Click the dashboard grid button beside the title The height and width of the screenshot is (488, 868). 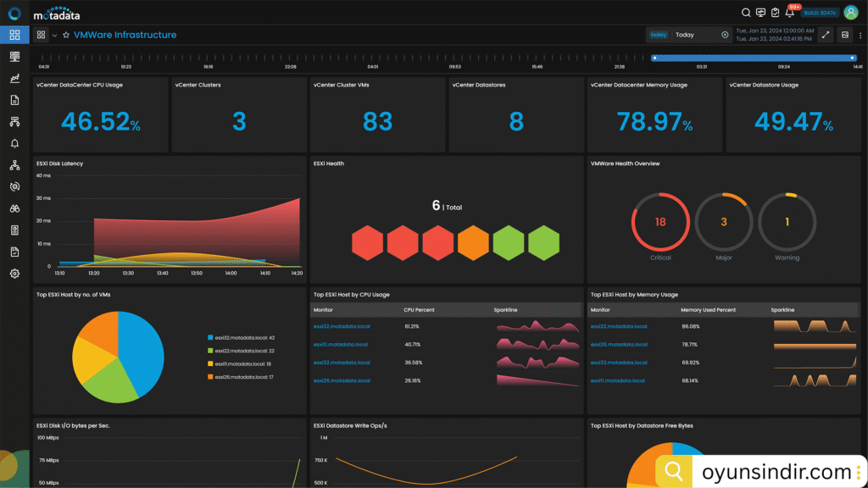41,35
